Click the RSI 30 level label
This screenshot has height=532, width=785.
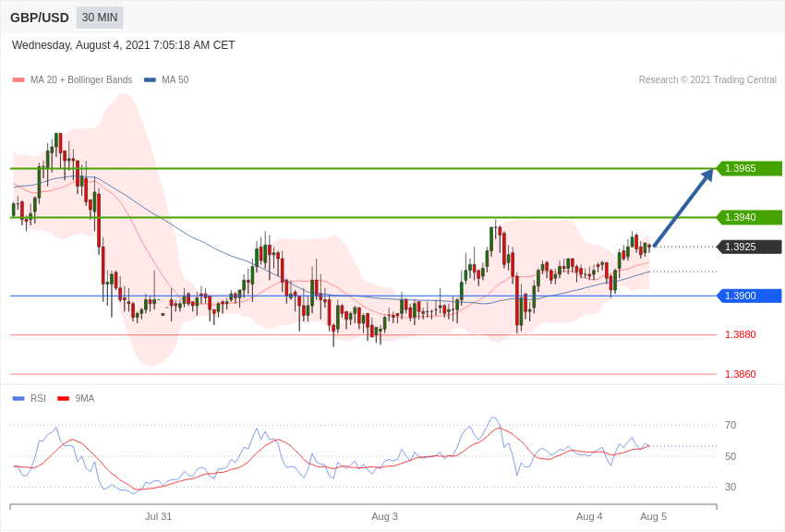click(731, 487)
